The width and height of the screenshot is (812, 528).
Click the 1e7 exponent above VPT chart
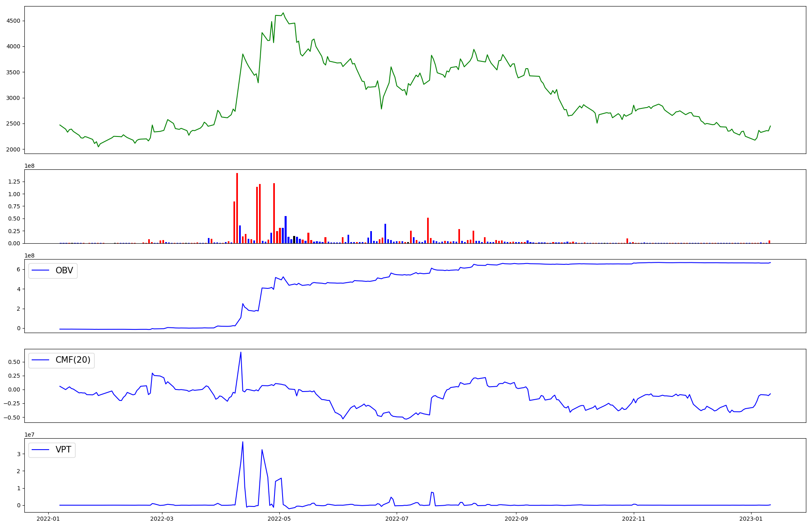[x=29, y=435]
